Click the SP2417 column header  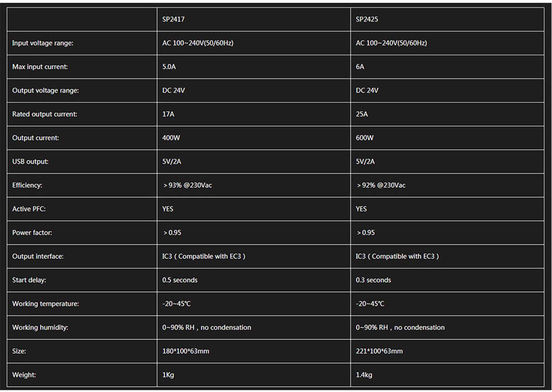tap(173, 19)
